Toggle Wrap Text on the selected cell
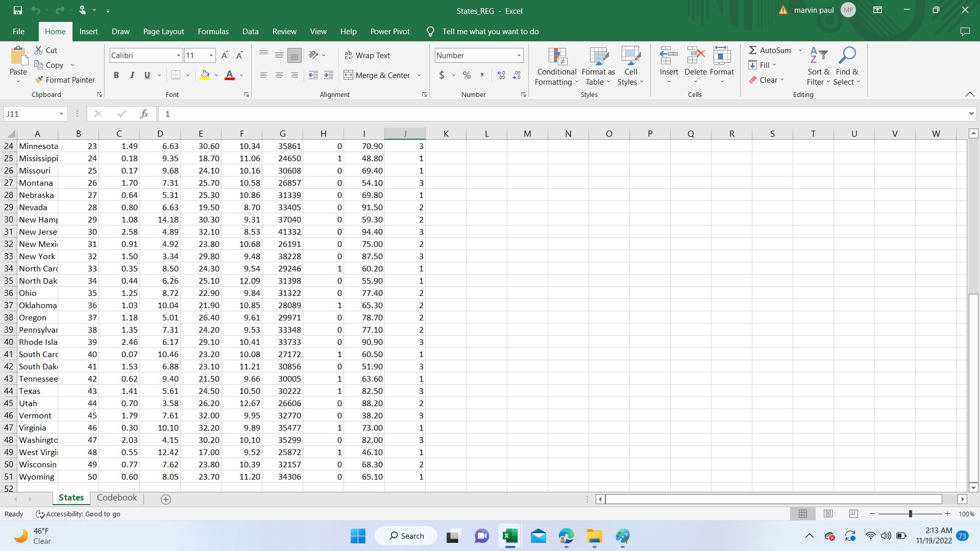The image size is (980, 551). [367, 55]
